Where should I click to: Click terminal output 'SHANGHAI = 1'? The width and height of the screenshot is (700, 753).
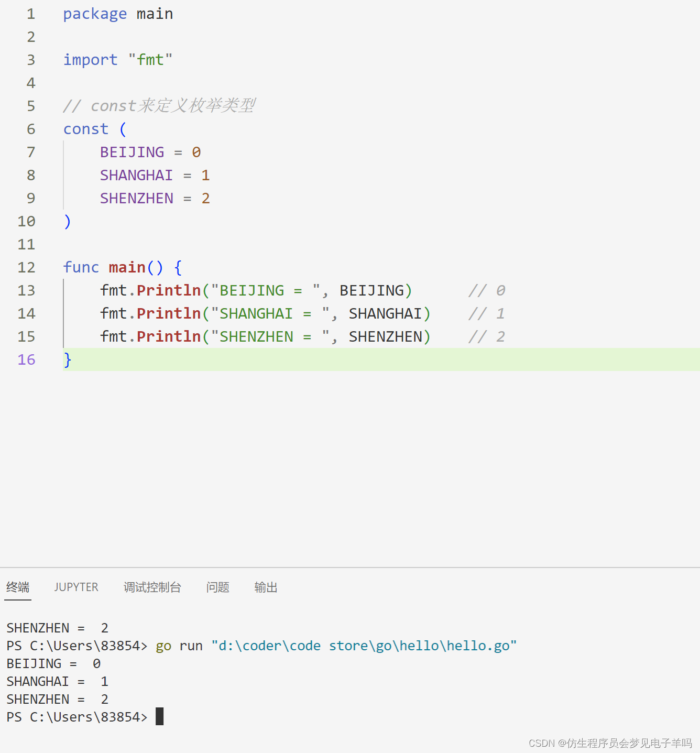tap(58, 681)
